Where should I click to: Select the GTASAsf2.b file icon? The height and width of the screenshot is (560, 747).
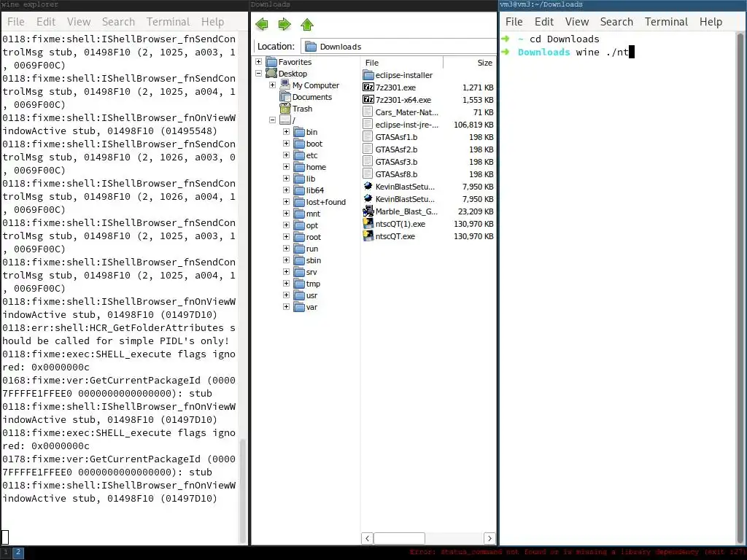[x=368, y=149]
